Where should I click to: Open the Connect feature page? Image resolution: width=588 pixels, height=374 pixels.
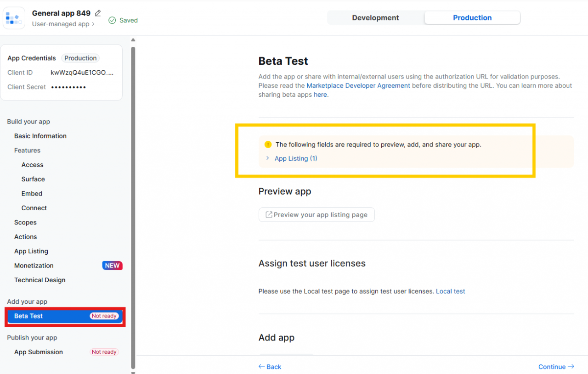tap(34, 208)
